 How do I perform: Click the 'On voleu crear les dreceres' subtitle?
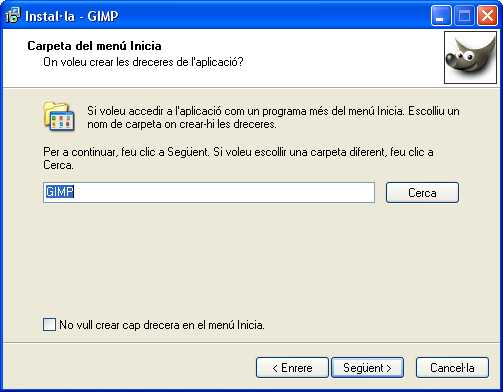[143, 62]
